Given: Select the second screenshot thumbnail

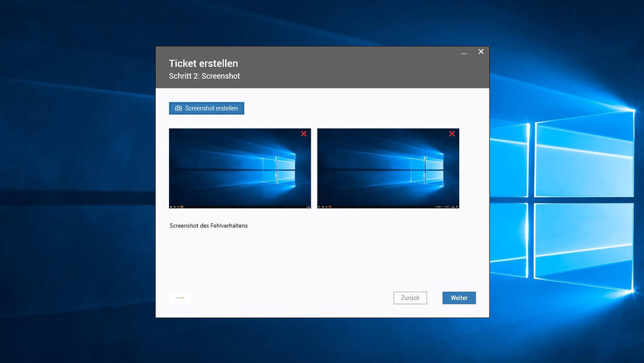Looking at the screenshot, I should click(388, 168).
